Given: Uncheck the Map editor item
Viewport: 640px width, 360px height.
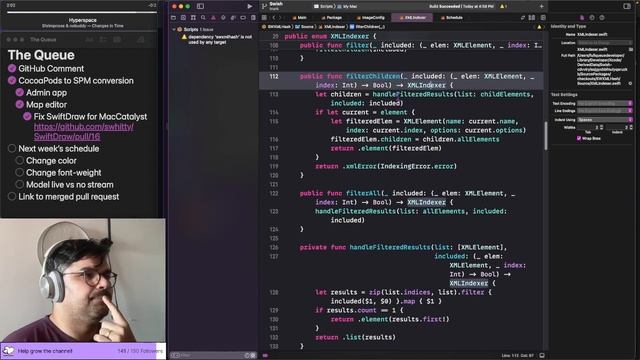Looking at the screenshot, I should [20, 104].
